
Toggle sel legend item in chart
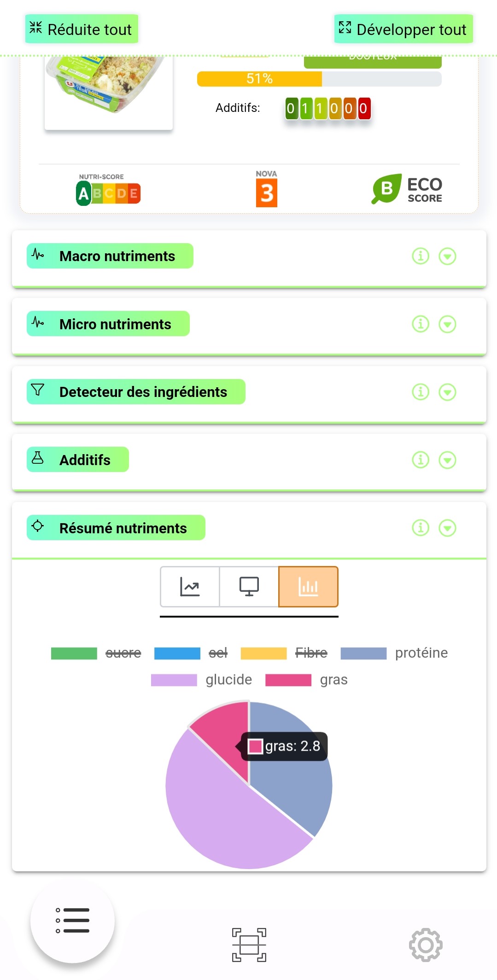191,653
